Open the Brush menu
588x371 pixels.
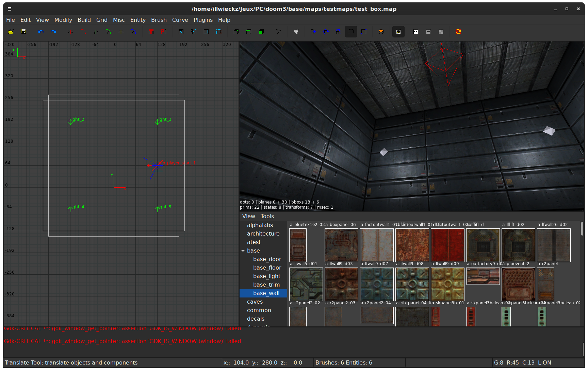click(x=159, y=20)
